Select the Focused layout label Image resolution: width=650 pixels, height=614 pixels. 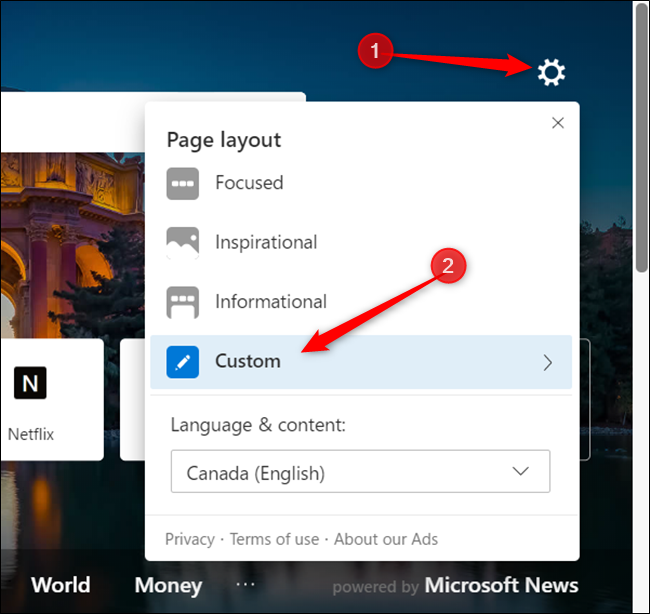tap(249, 183)
